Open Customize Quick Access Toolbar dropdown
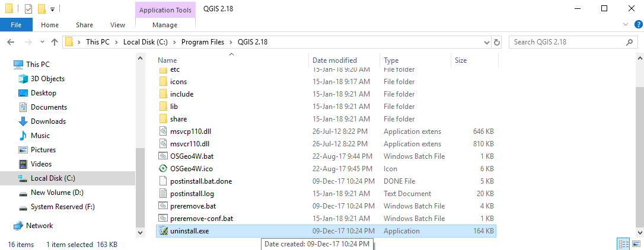 pos(53,9)
